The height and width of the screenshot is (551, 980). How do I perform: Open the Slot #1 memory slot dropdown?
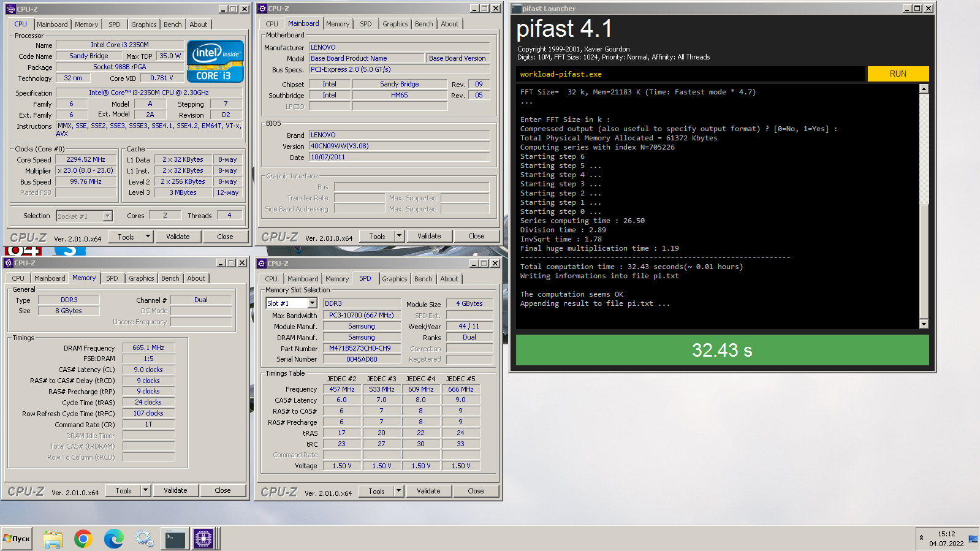pyautogui.click(x=312, y=303)
